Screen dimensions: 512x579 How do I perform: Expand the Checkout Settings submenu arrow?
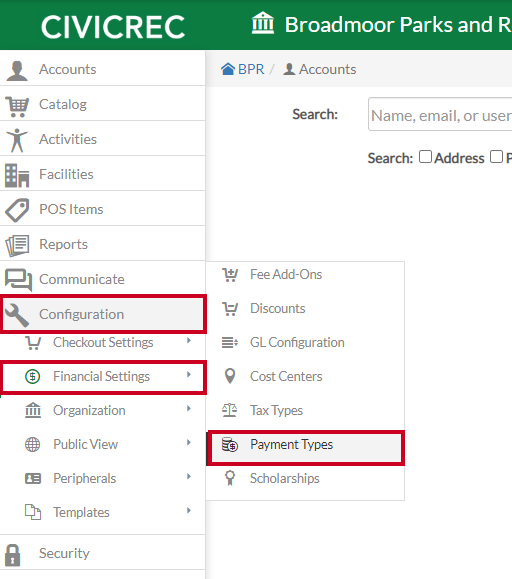tap(189, 340)
